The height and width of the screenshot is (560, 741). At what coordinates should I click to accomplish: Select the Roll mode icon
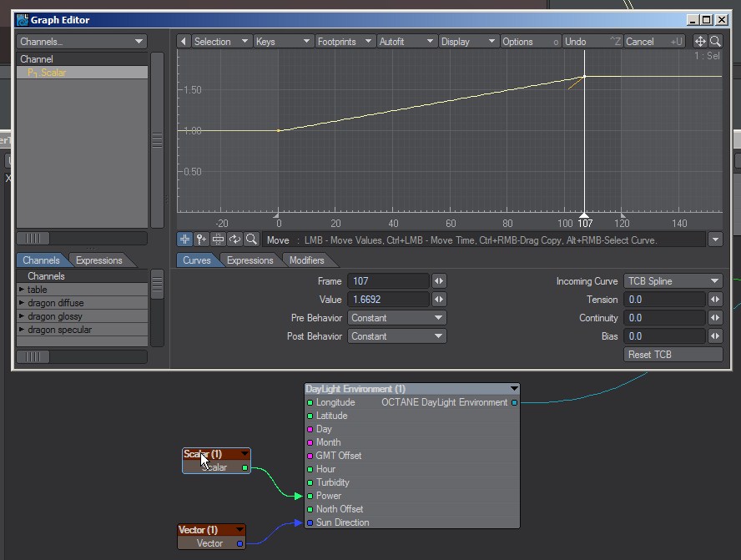[234, 240]
